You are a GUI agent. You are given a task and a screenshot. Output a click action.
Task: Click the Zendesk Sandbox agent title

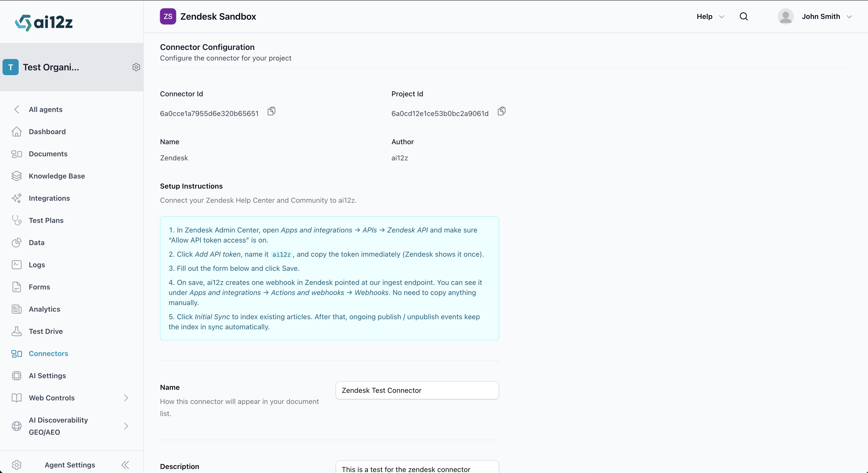coord(218,16)
